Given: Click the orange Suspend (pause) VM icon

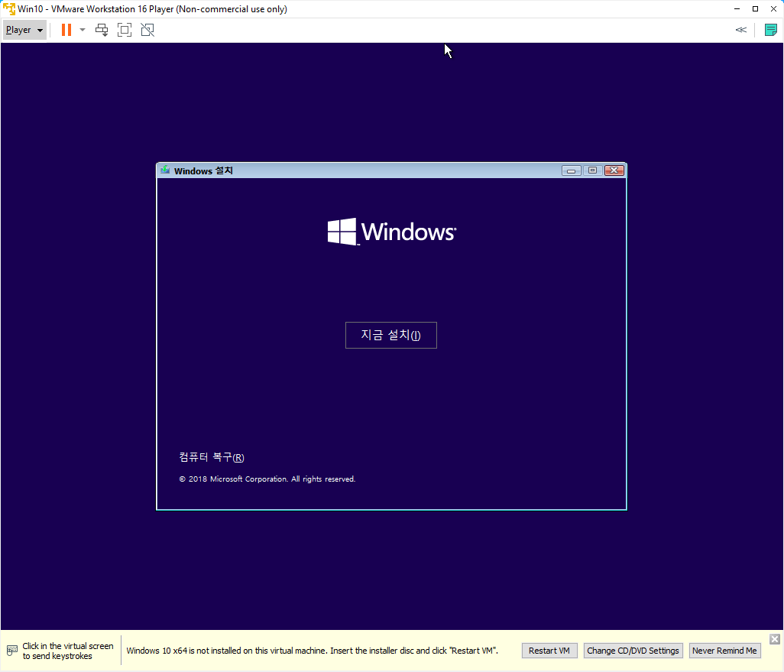Looking at the screenshot, I should click(x=66, y=30).
